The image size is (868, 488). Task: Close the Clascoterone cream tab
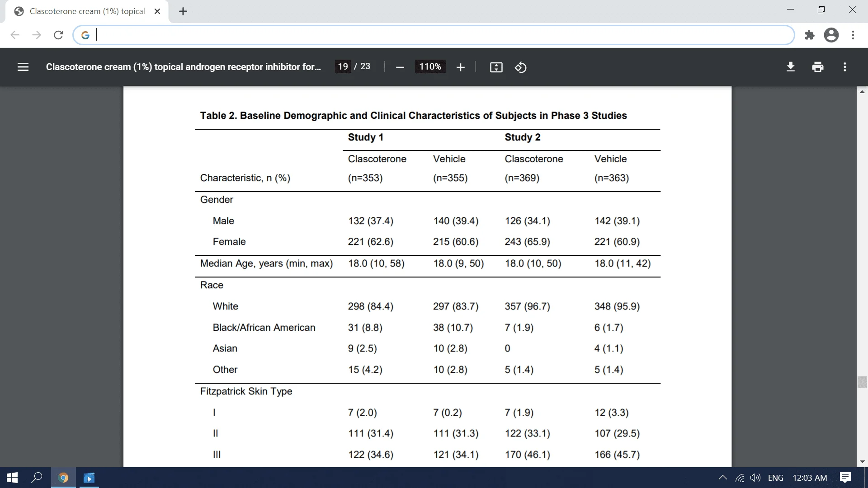[157, 11]
